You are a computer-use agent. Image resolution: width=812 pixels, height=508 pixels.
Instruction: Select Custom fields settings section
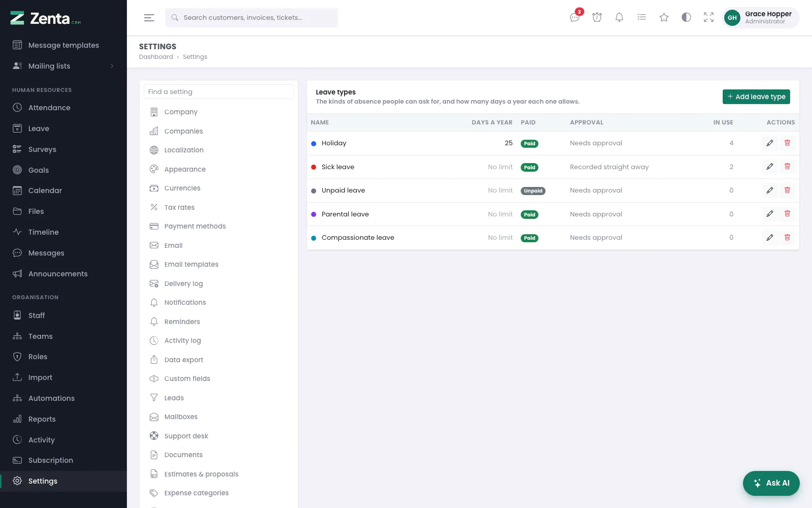coord(219,378)
